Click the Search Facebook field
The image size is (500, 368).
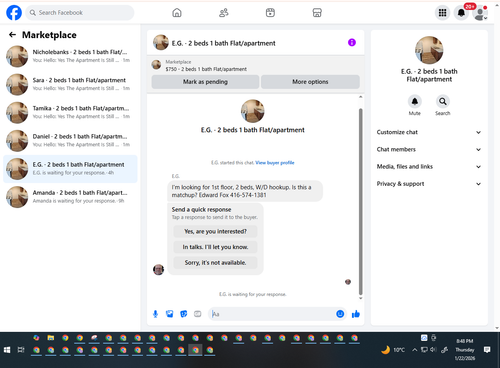pos(80,13)
